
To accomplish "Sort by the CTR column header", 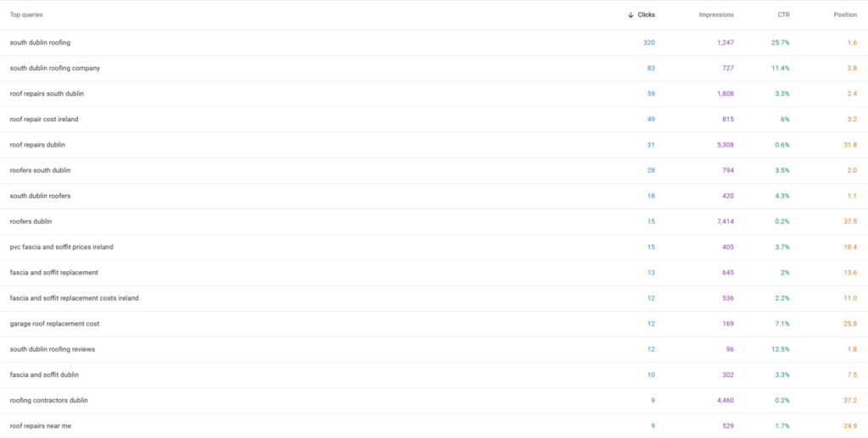I will (783, 15).
